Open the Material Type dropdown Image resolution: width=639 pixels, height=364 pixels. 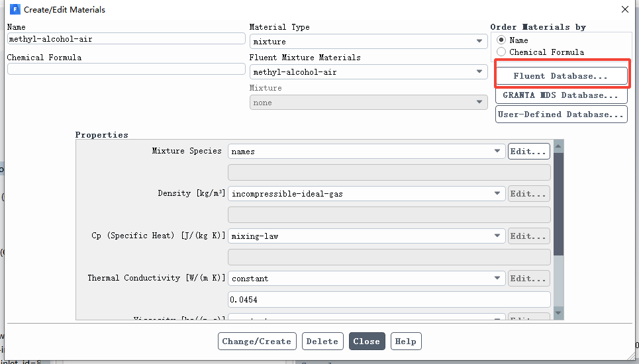[368, 42]
